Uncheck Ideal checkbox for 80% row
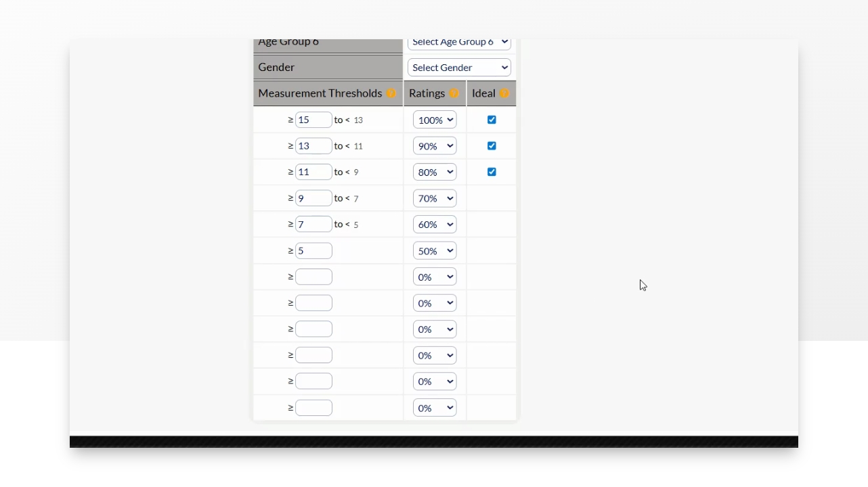Image resolution: width=868 pixels, height=487 pixels. click(x=492, y=172)
